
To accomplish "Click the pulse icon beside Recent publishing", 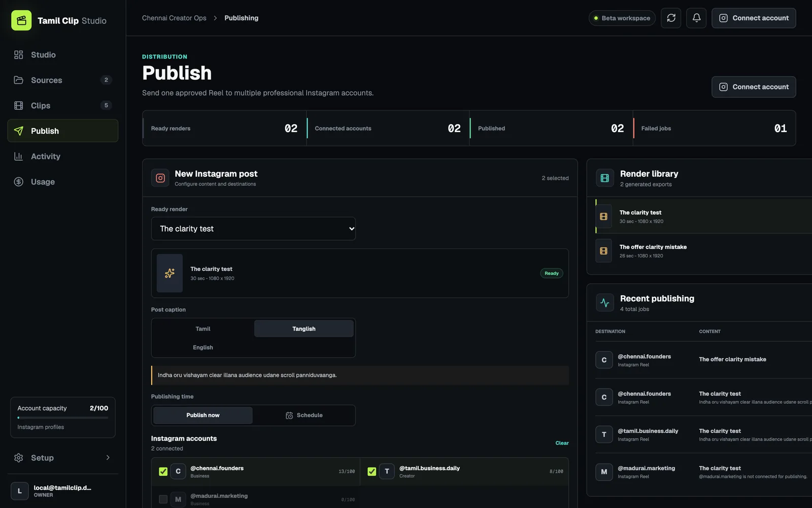I will tap(604, 303).
